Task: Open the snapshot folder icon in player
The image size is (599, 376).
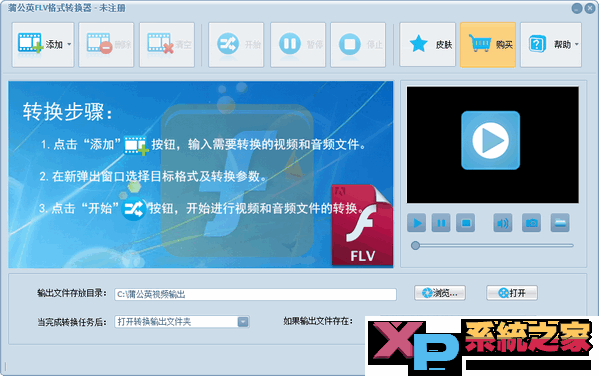Action: coord(560,223)
